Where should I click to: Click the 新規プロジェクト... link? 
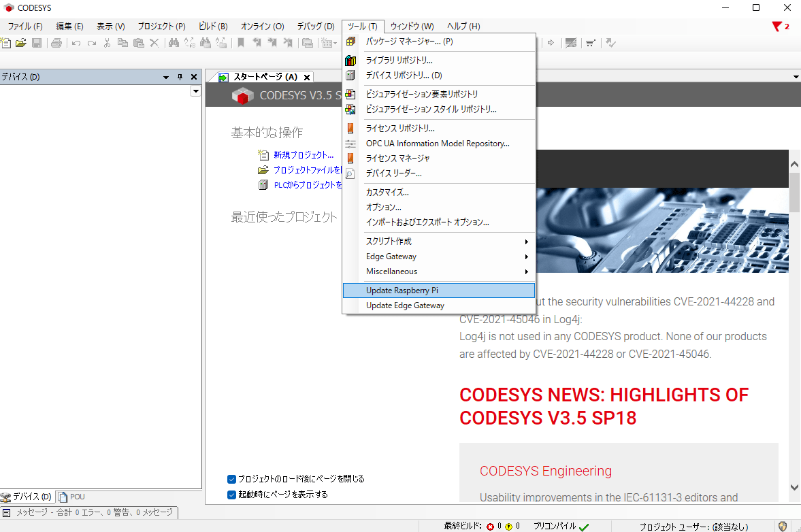pyautogui.click(x=304, y=154)
